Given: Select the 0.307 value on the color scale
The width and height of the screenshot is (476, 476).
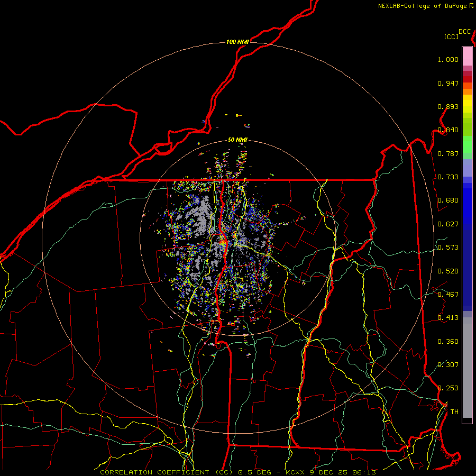Looking at the screenshot, I should pos(448,365).
